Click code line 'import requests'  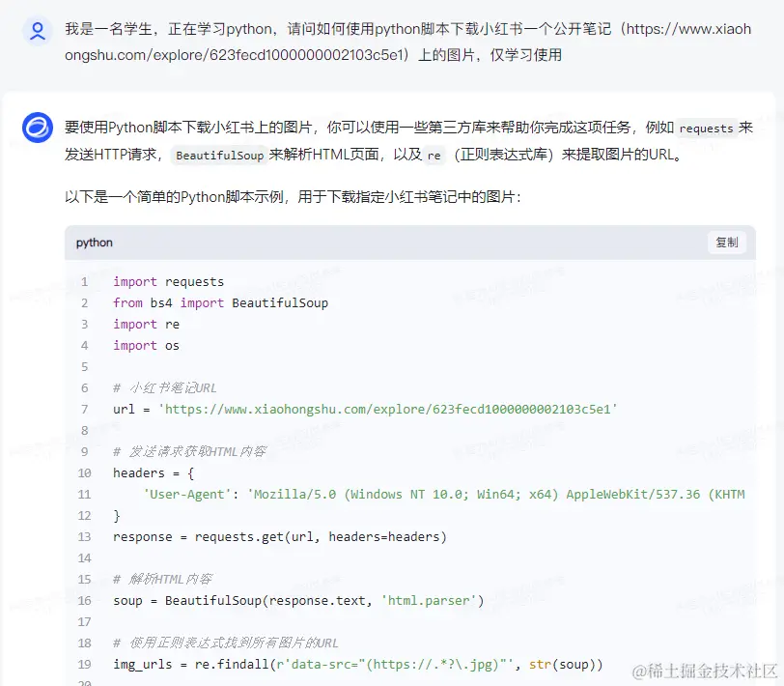[x=169, y=282]
